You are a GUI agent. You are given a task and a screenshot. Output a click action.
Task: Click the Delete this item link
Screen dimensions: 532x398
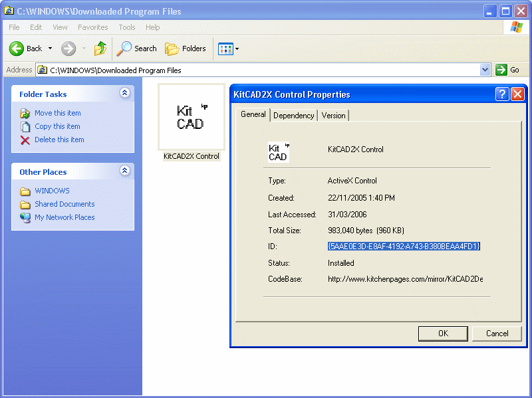pyautogui.click(x=59, y=140)
